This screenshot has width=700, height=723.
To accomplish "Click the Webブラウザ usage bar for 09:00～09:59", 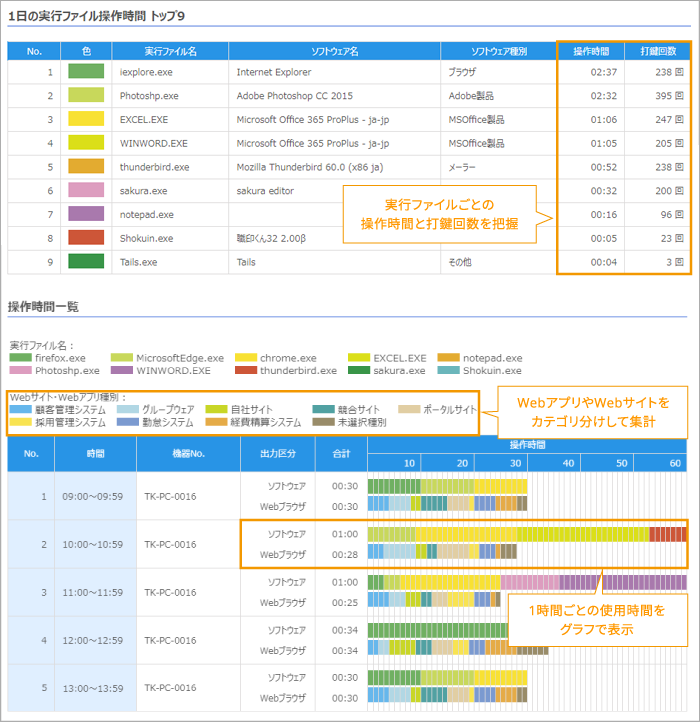I will click(x=447, y=504).
